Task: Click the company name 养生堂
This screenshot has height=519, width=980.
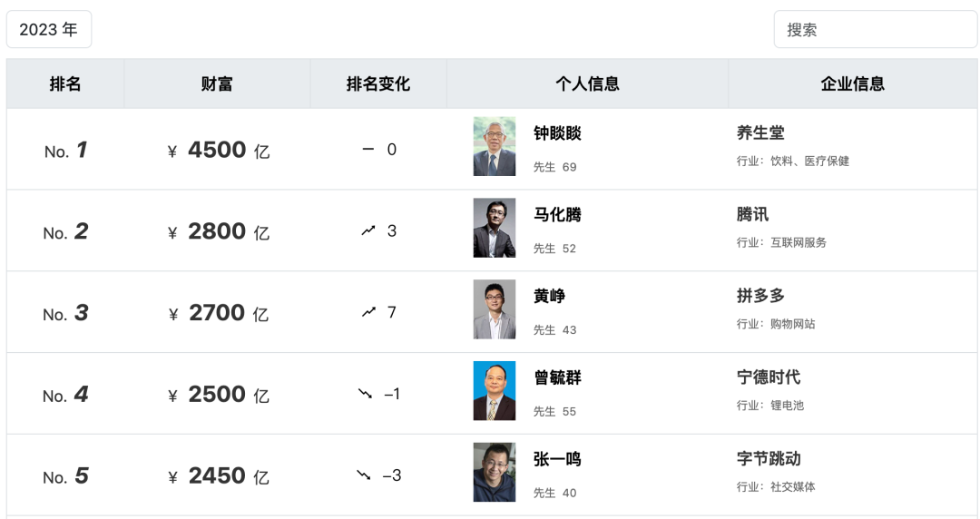Action: coord(760,133)
